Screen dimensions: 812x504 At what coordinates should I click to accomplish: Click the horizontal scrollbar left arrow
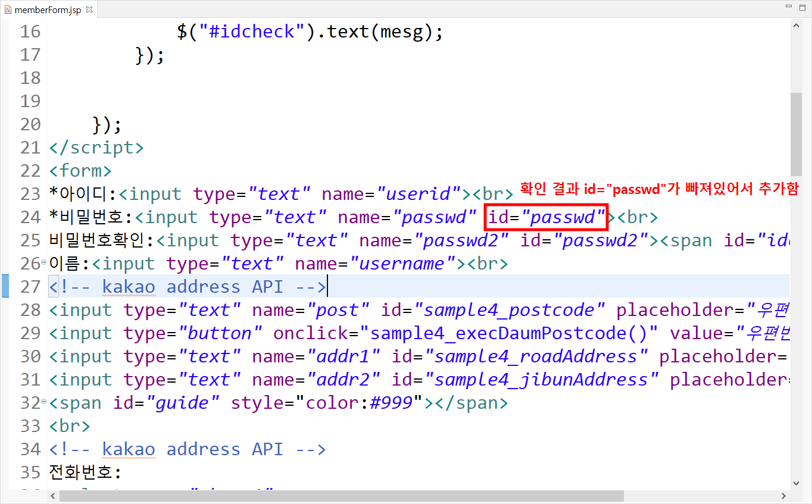tap(54, 496)
